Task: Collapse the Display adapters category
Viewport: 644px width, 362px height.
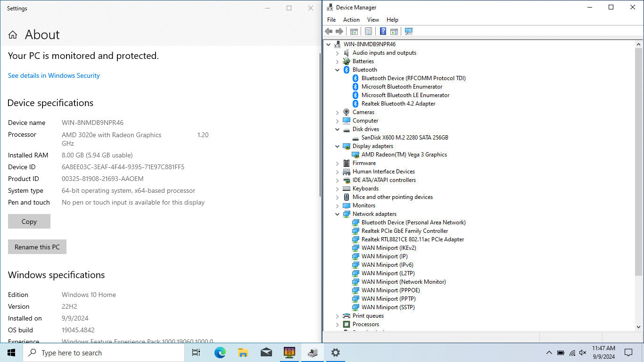Action: tap(338, 146)
